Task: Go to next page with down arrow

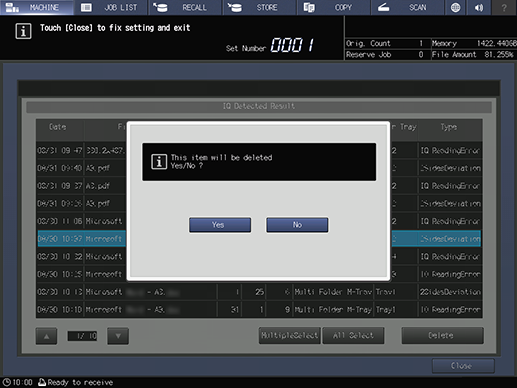Action: (118, 336)
